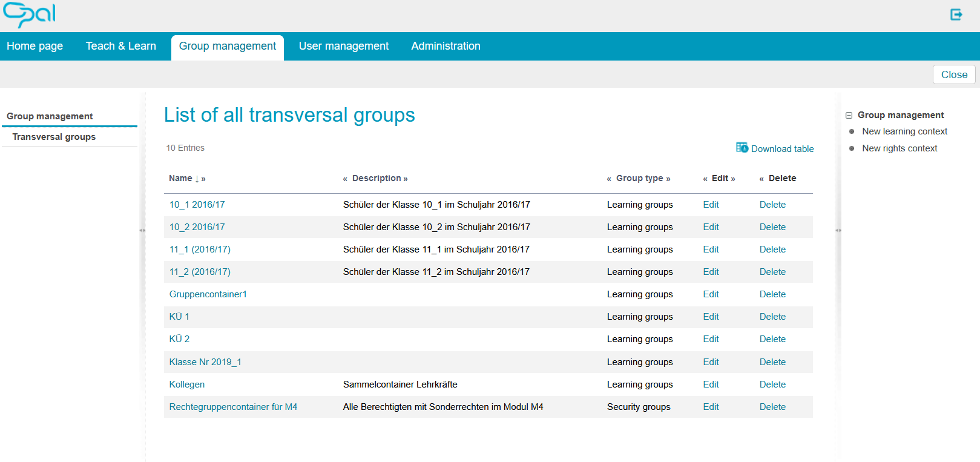Open group 10_1 2016/17
The height and width of the screenshot is (462, 980).
197,205
